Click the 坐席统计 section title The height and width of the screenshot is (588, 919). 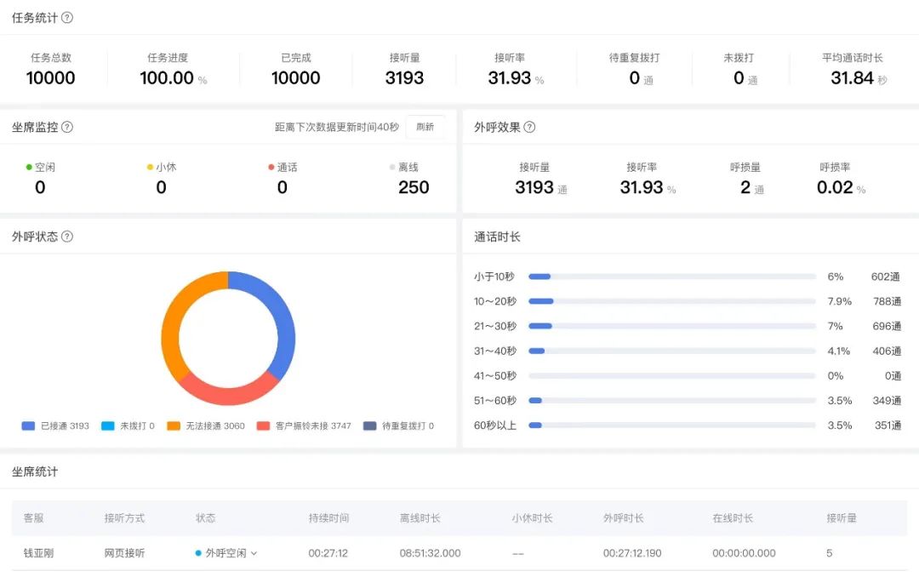[35, 471]
